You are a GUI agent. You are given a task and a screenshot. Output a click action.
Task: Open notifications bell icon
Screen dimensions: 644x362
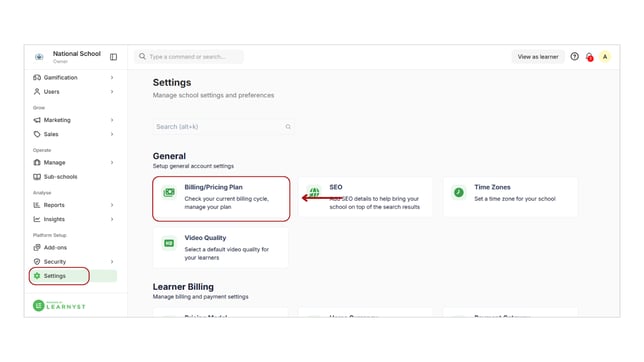coord(589,57)
